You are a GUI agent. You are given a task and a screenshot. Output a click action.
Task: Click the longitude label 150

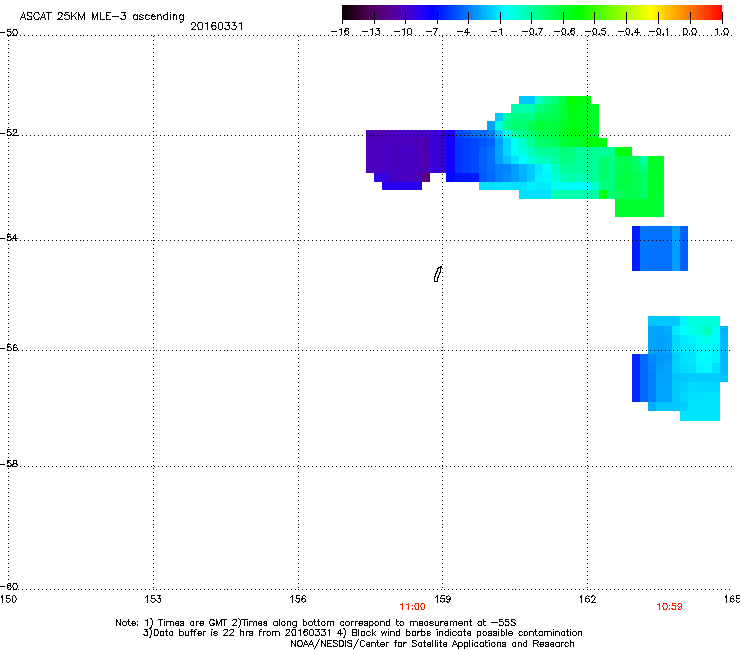coord(8,599)
